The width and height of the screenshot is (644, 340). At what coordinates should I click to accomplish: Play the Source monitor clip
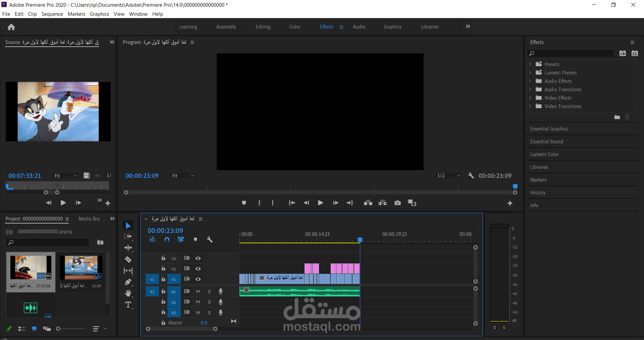click(x=63, y=203)
